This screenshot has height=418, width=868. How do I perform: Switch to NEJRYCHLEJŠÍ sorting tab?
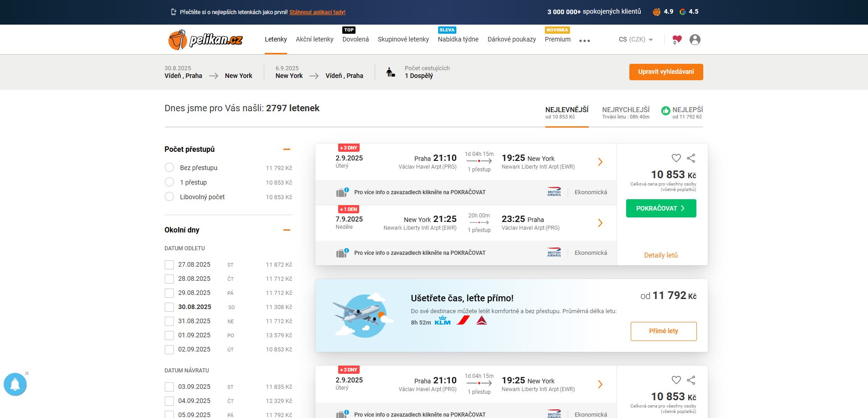[626, 113]
